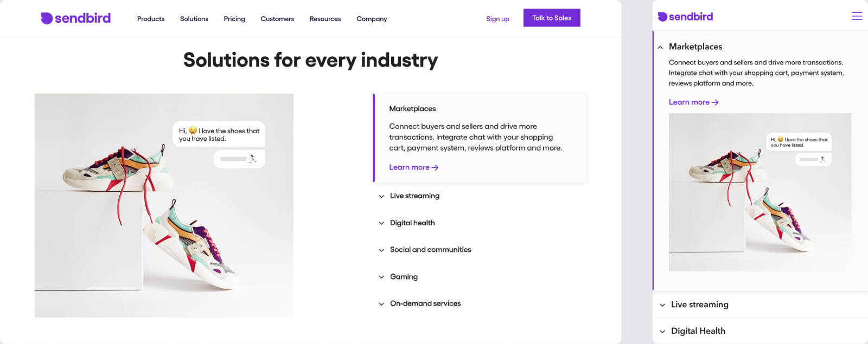Collapse the mobile Marketplaces section chevron
868x344 pixels.
point(660,47)
